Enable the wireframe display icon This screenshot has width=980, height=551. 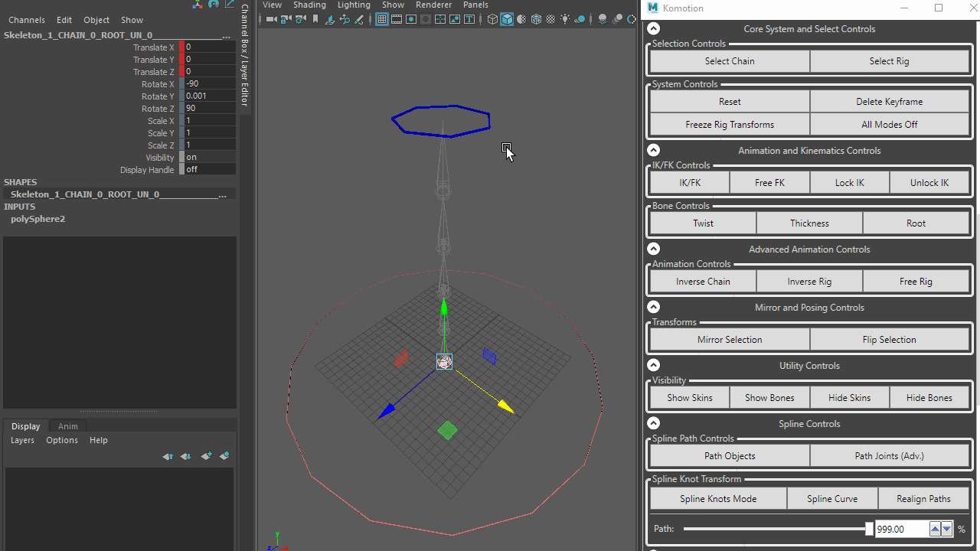[x=492, y=19]
